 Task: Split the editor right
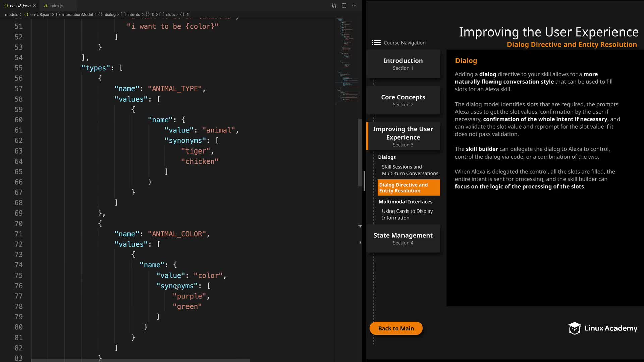(x=344, y=5)
